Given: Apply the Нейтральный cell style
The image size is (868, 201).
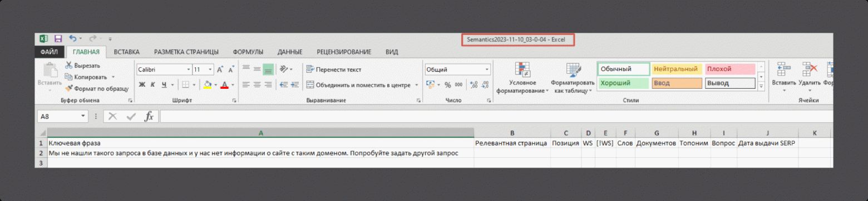Looking at the screenshot, I should tap(677, 69).
